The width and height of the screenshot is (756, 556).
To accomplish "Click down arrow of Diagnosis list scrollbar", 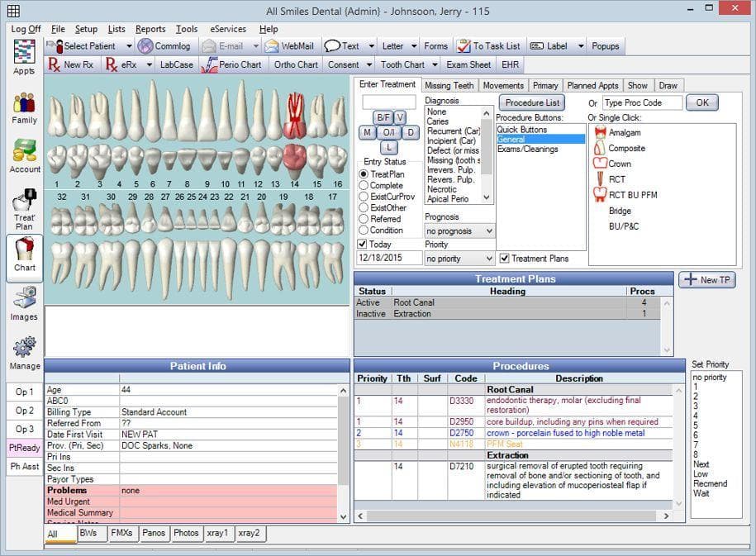I will [x=487, y=197].
